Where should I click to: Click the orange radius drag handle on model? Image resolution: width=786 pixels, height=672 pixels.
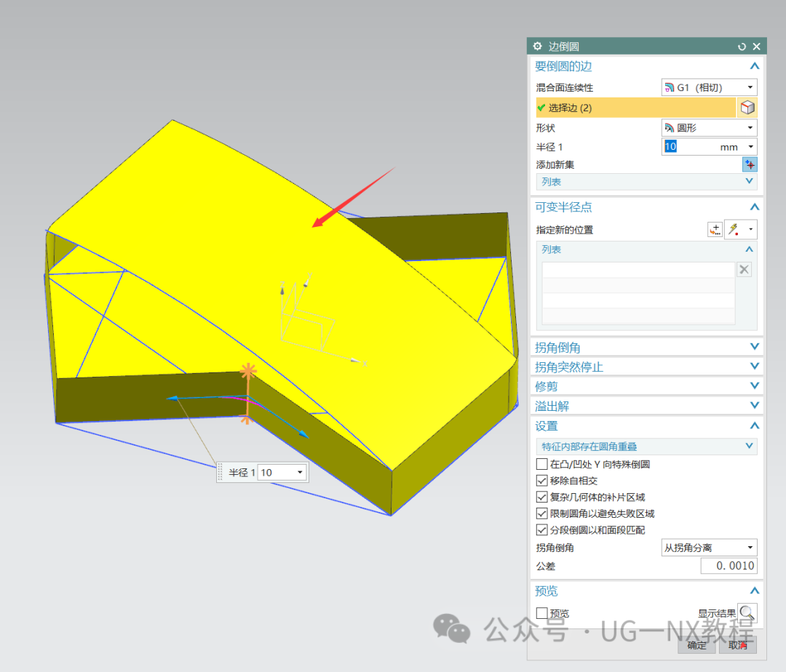(x=247, y=371)
